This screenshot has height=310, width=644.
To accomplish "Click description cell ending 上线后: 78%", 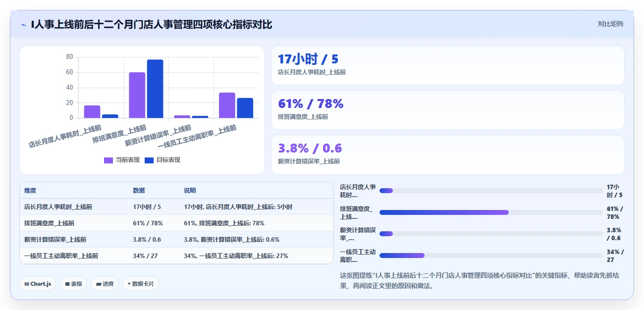I will tap(224, 223).
